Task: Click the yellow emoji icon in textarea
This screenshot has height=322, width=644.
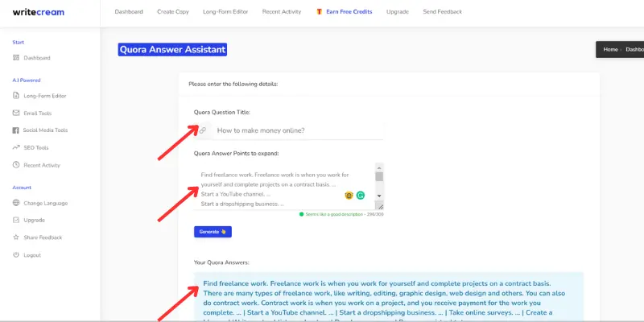Action: (x=349, y=196)
